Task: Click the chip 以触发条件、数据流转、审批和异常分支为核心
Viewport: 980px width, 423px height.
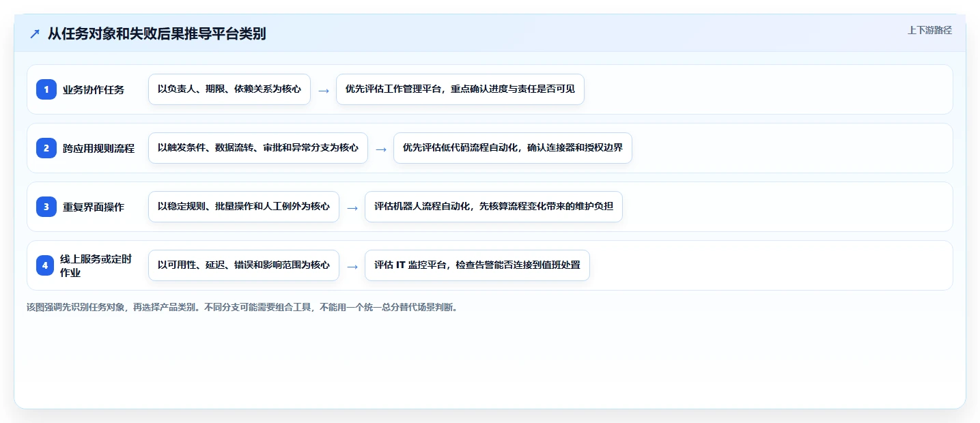Action: [x=258, y=148]
